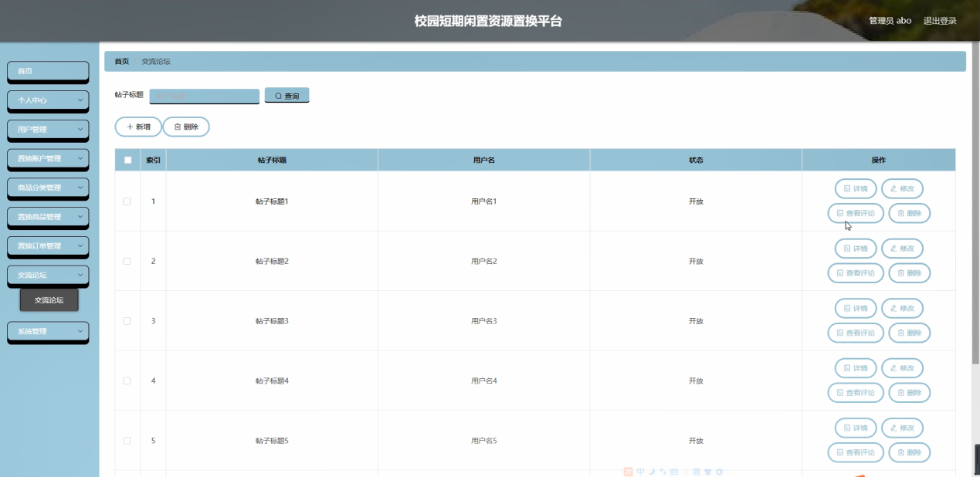This screenshot has height=477, width=980.
Task: Expand the 置换商品管理 sidebar menu
Action: tap(48, 217)
